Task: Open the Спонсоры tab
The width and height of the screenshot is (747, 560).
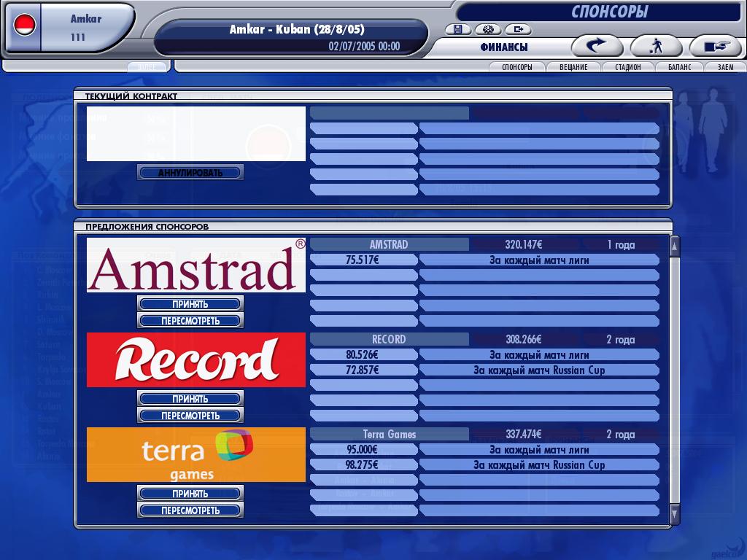Action: 517,67
